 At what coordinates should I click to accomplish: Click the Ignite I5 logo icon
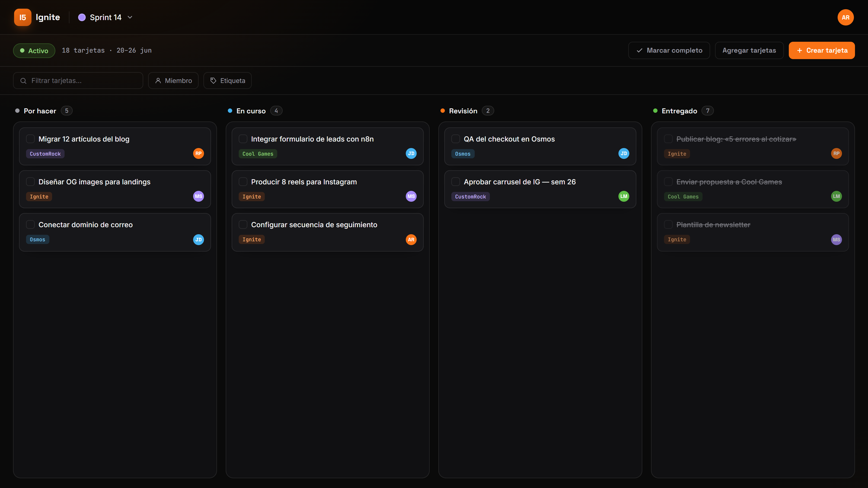pyautogui.click(x=23, y=17)
